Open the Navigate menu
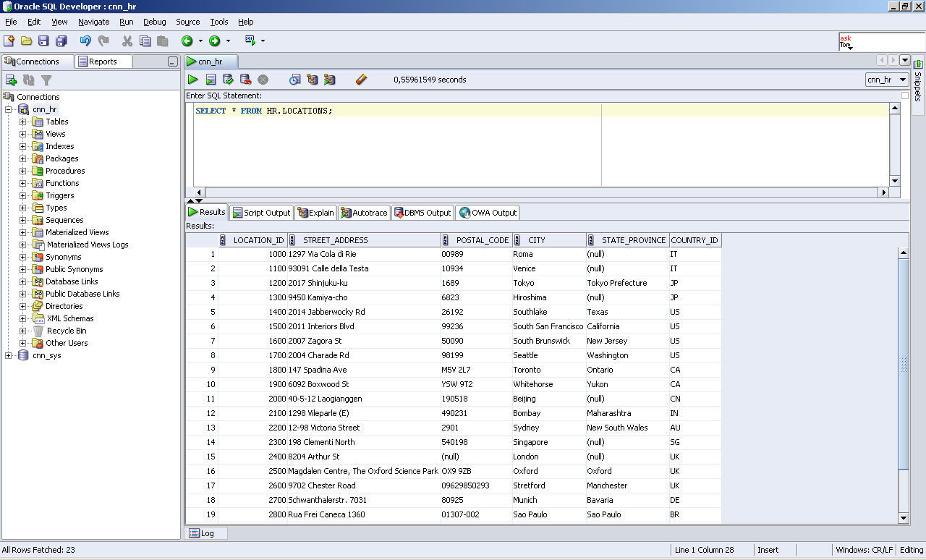 [94, 22]
